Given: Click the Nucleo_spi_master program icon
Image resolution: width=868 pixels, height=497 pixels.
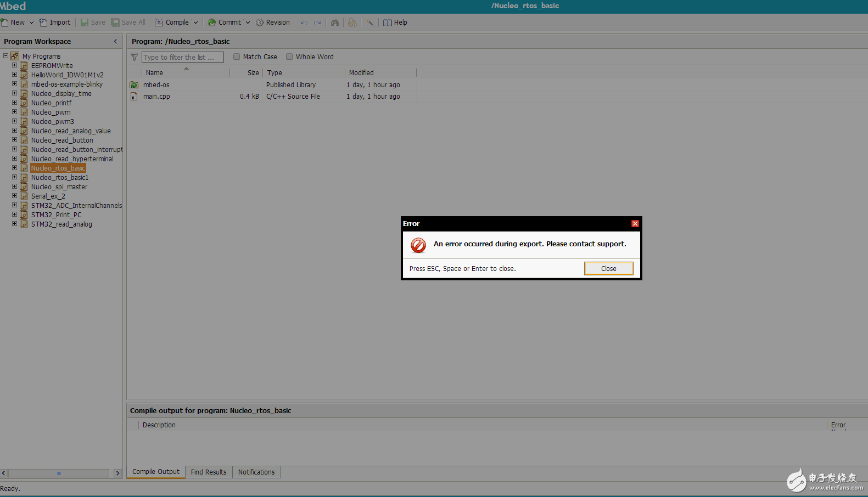Looking at the screenshot, I should [24, 187].
